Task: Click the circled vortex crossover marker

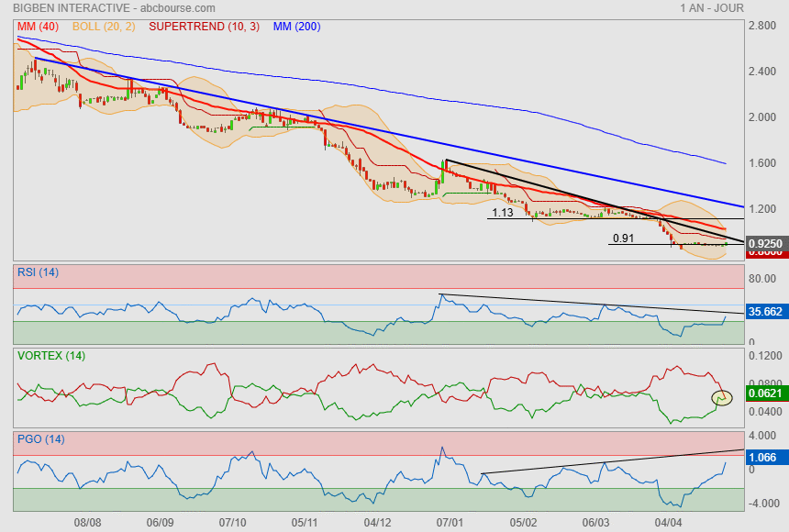Action: point(723,397)
